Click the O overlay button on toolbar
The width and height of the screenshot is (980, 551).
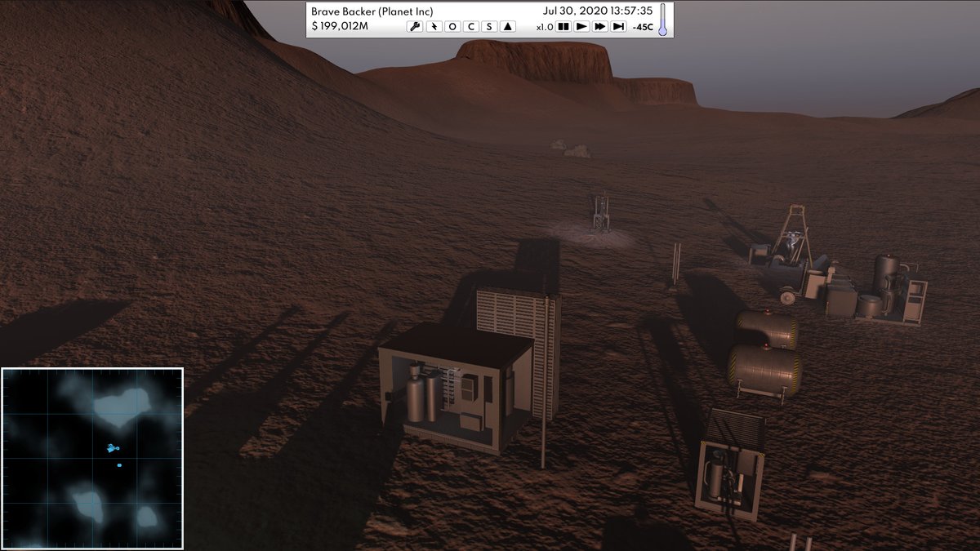click(452, 25)
